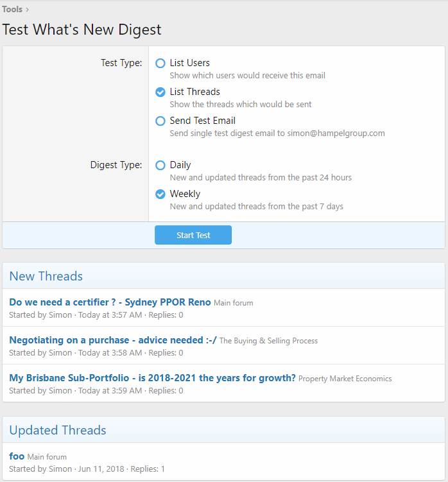Screen dimensions: 448x482
Task: Click the 'Send Test Email' label text
Action: 203,121
